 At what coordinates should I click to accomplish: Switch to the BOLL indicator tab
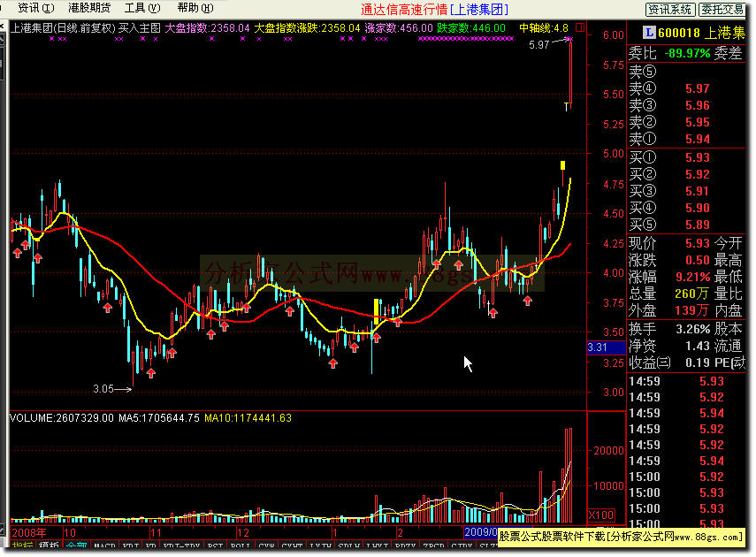pyautogui.click(x=241, y=546)
